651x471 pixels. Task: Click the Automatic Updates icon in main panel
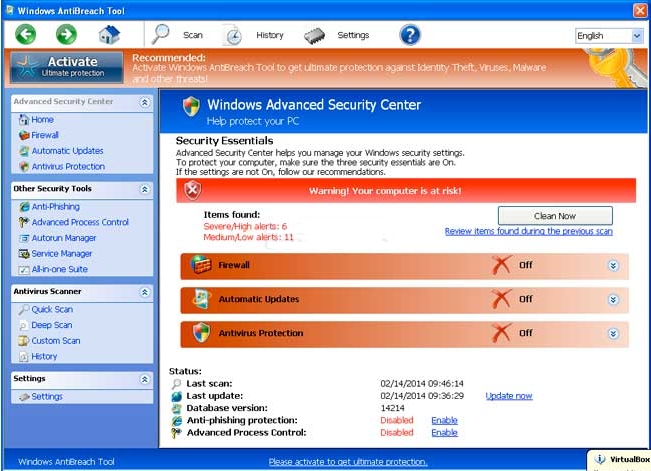tap(202, 299)
